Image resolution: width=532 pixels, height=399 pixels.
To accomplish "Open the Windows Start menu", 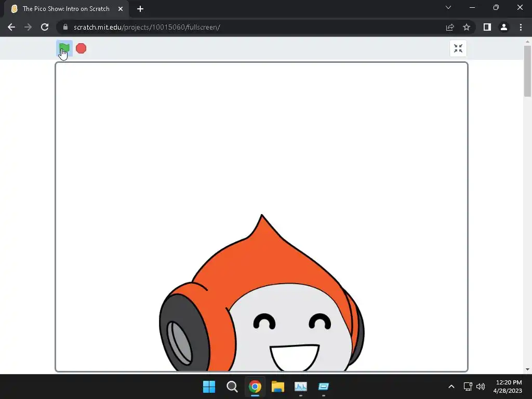I will tap(209, 387).
